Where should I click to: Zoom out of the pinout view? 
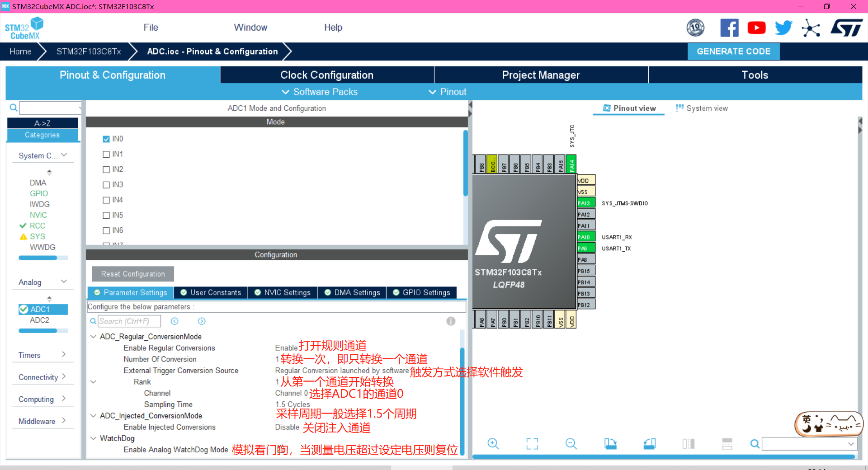[x=571, y=444]
